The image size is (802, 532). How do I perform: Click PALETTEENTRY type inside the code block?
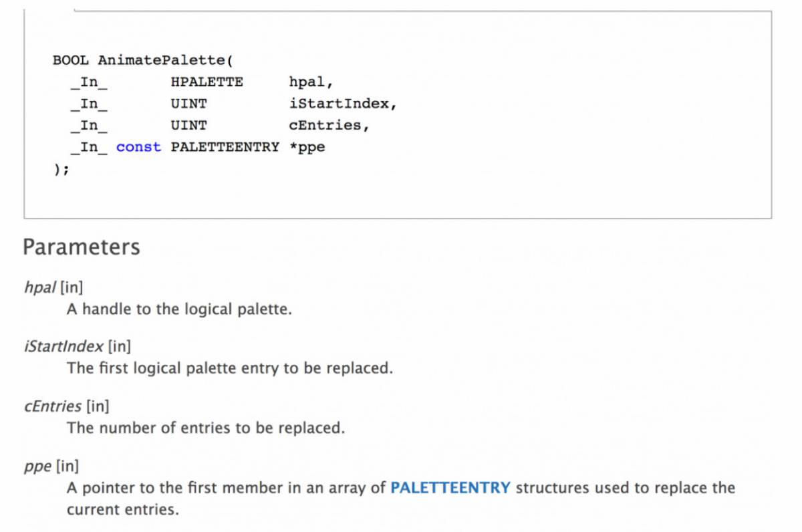tap(225, 147)
